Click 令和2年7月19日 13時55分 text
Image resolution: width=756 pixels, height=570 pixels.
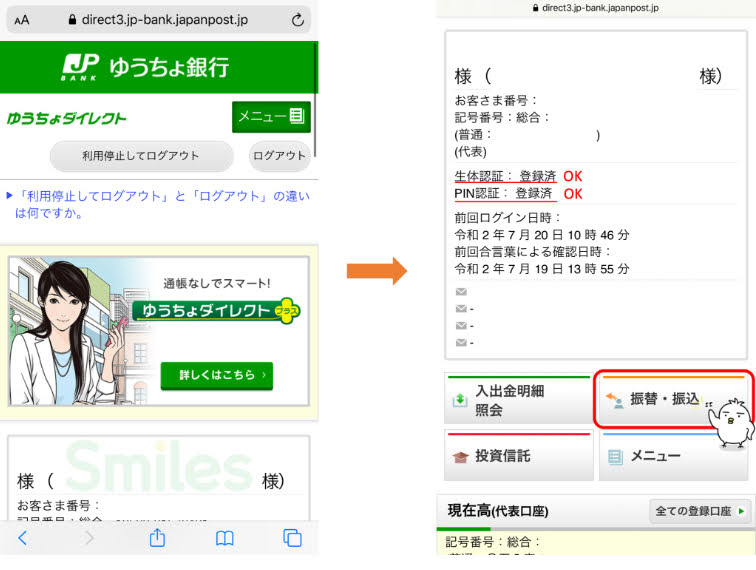point(542,269)
